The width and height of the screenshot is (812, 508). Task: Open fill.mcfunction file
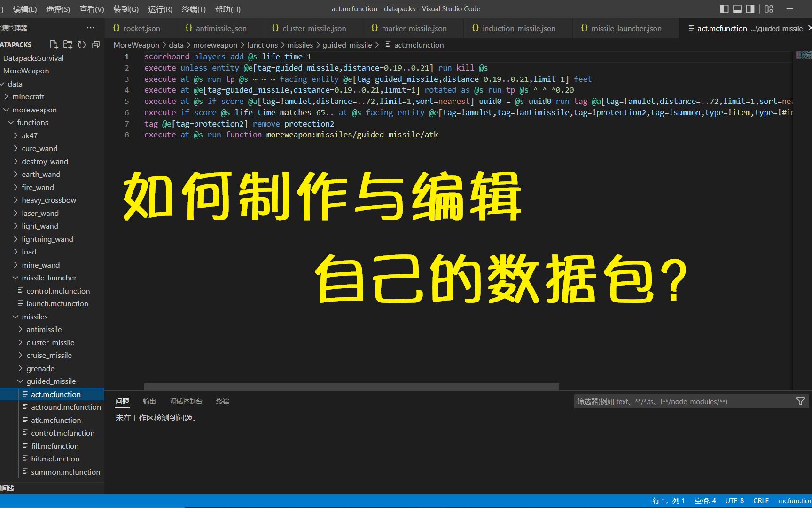click(x=52, y=446)
